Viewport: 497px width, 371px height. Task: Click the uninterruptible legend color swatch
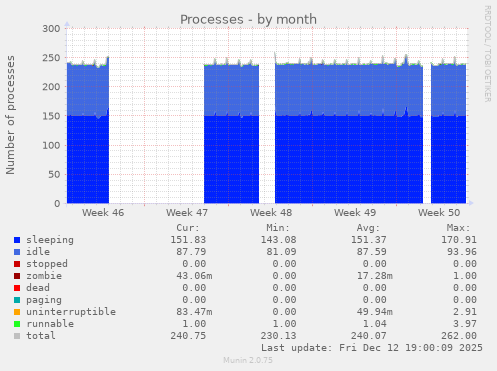click(x=17, y=312)
